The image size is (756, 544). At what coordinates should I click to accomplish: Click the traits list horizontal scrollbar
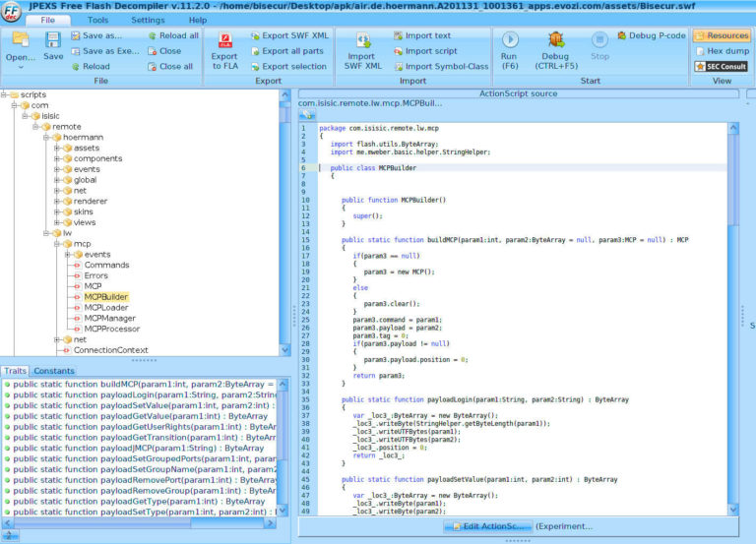(x=139, y=522)
